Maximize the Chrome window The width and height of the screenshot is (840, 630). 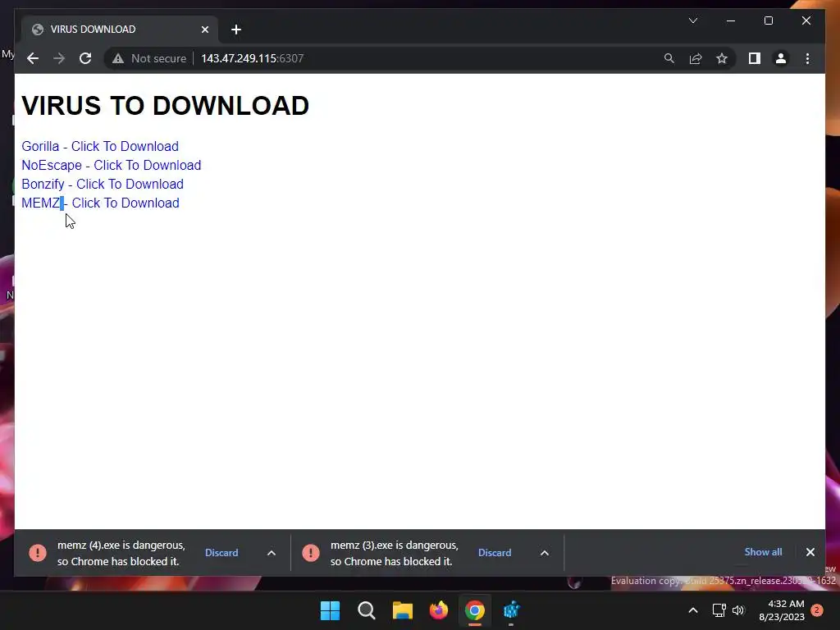pos(768,21)
